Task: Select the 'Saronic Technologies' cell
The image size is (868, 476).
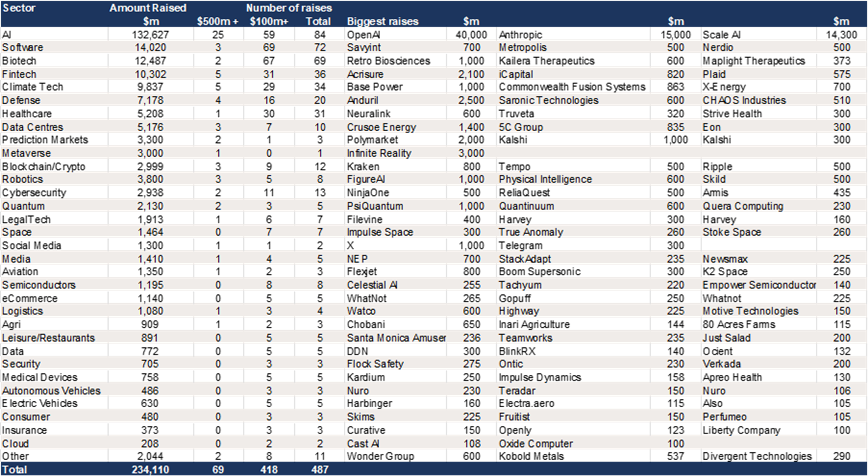Action: pyautogui.click(x=549, y=101)
